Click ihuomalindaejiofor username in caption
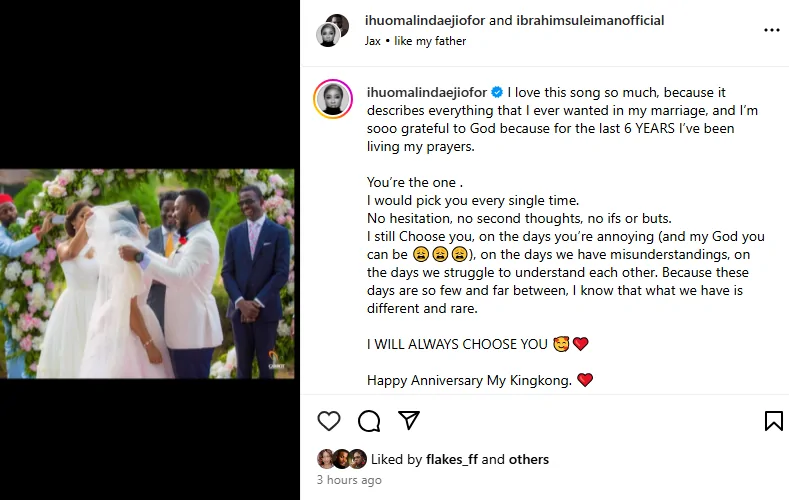Image resolution: width=789 pixels, height=500 pixels. click(x=429, y=92)
